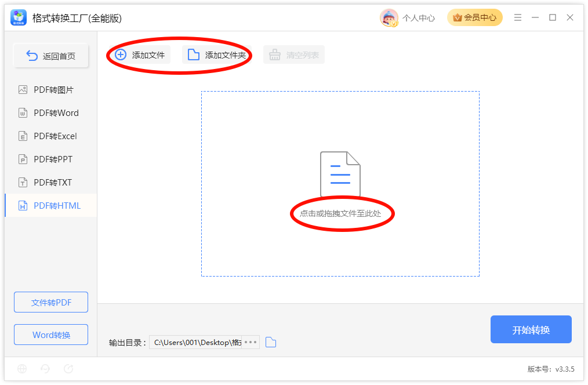Screen dimensions: 588x385
Task: Open the hamburger menu icon
Action: point(517,17)
